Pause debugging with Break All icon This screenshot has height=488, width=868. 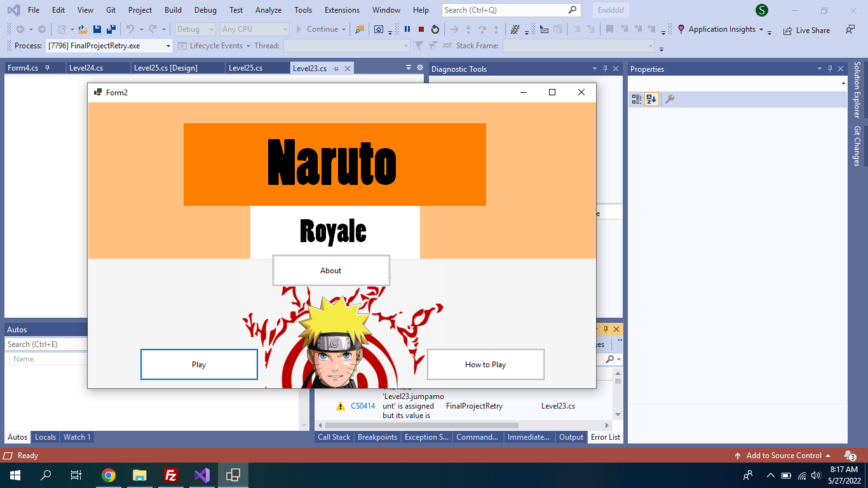(407, 29)
